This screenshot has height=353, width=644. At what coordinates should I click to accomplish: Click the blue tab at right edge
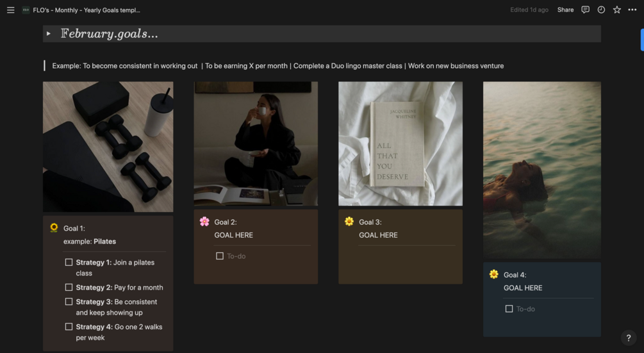coord(642,40)
